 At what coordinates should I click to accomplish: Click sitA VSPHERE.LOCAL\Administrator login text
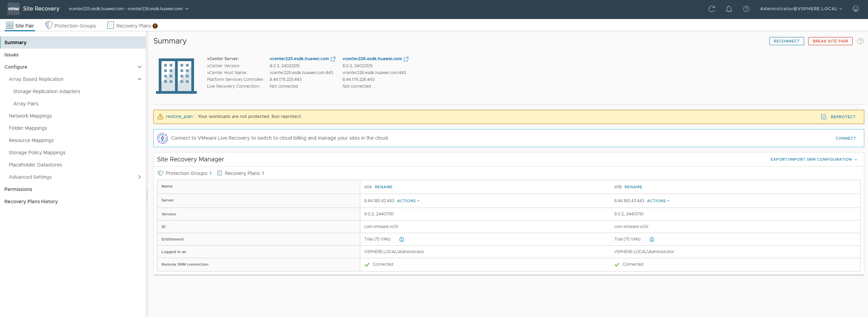tap(394, 252)
